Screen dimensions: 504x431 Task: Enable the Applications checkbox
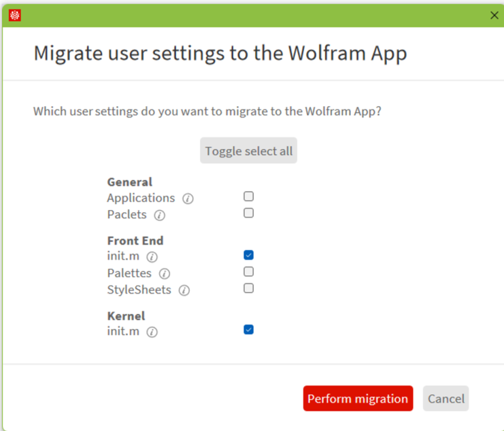[248, 196]
